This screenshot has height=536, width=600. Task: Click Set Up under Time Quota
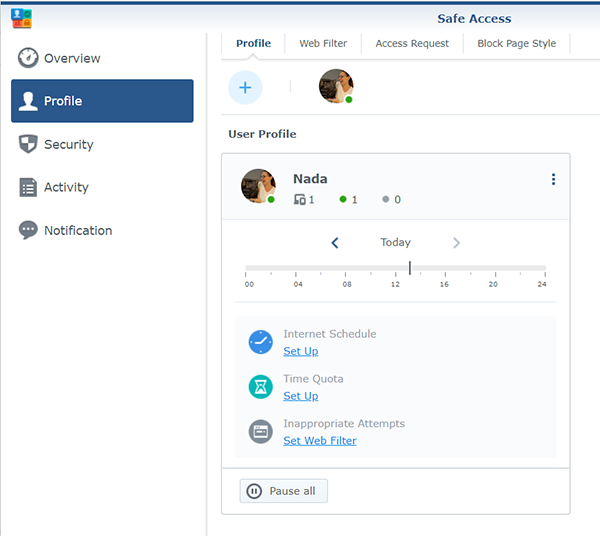click(x=300, y=396)
